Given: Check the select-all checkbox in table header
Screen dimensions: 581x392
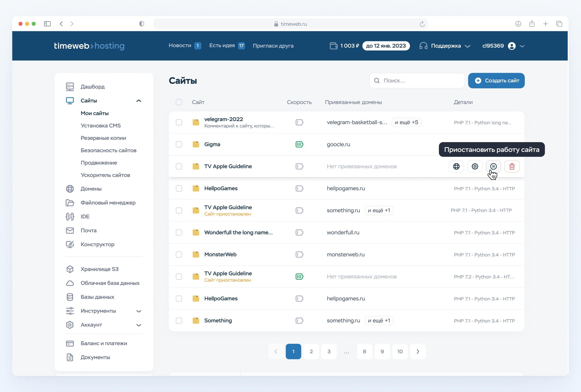Looking at the screenshot, I should 179,102.
